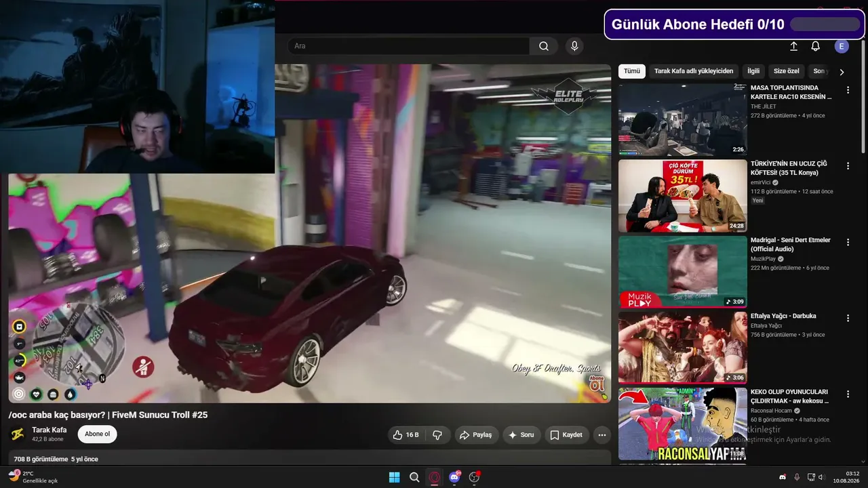The height and width of the screenshot is (488, 868).
Task: Open more actions (three dots) under video
Action: click(x=601, y=435)
